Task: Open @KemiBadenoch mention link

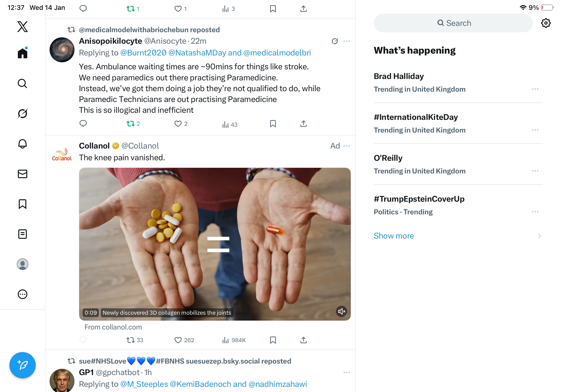Action: click(x=200, y=384)
